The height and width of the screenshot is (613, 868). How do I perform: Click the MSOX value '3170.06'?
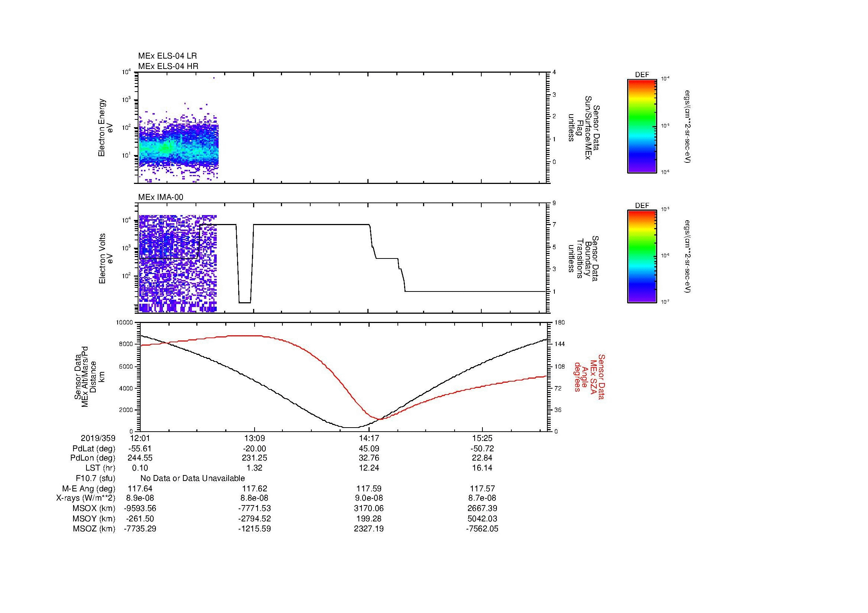click(x=369, y=508)
